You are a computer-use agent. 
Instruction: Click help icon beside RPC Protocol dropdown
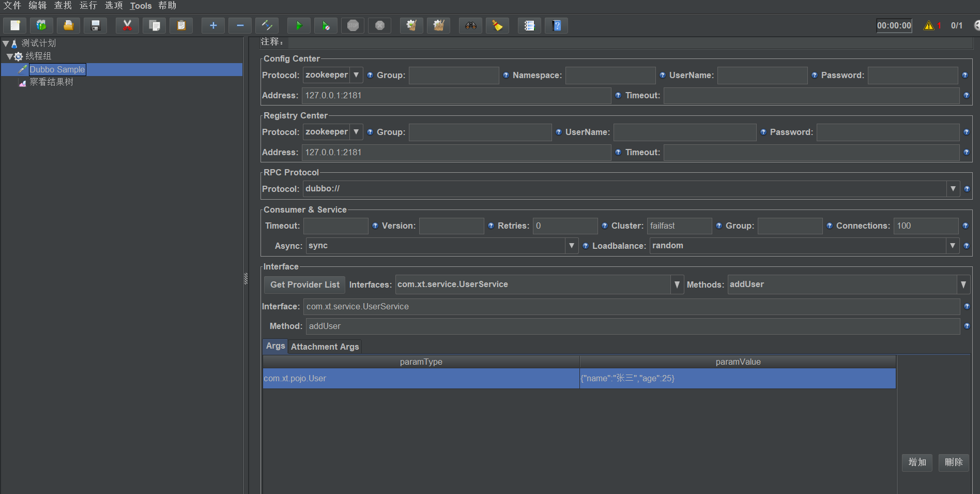point(967,189)
